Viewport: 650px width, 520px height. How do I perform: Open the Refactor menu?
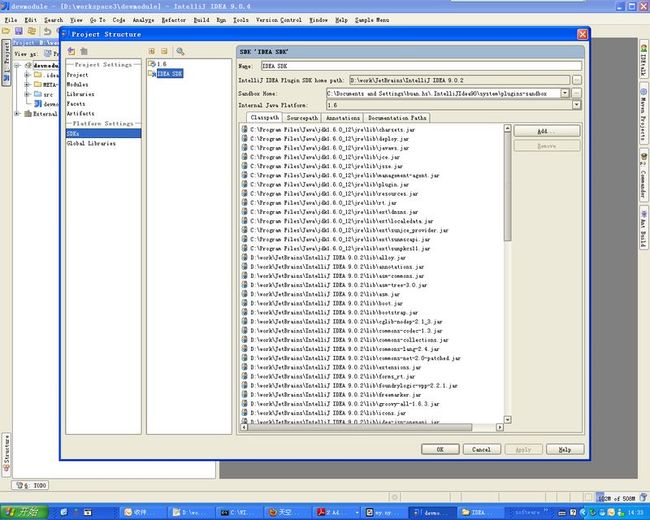tap(173, 19)
